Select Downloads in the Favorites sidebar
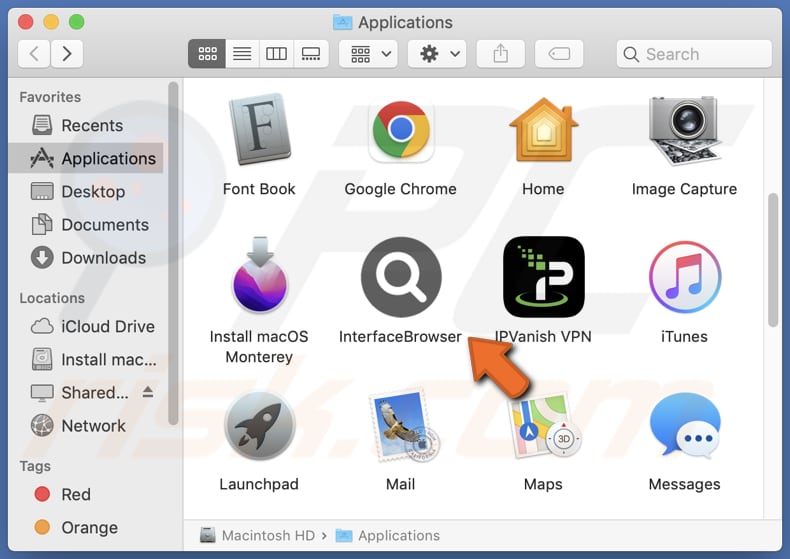This screenshot has height=559, width=790. point(103,258)
